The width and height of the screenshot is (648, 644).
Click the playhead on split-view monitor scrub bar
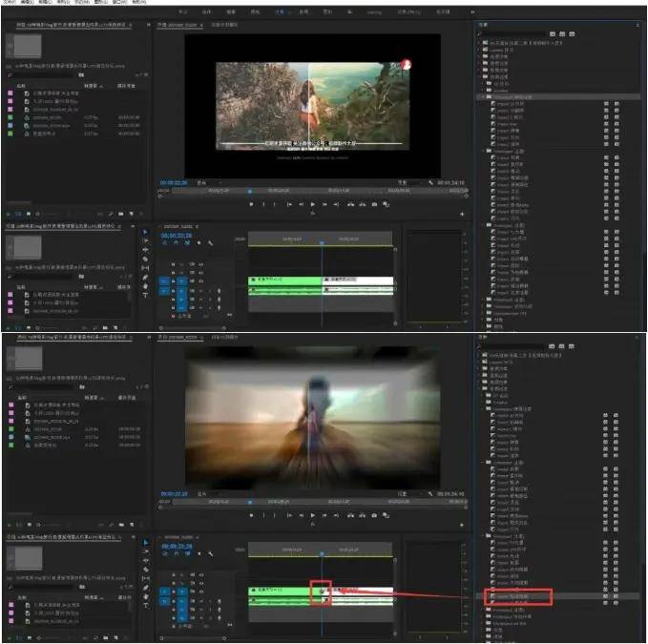250,190
